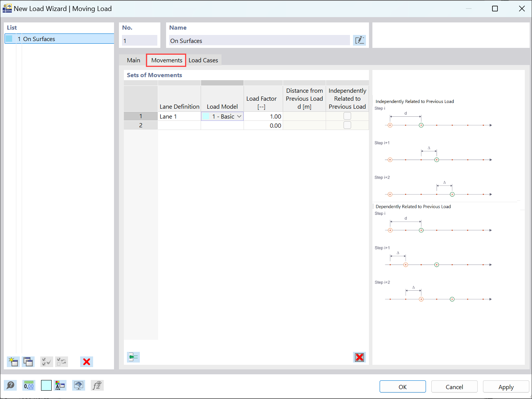The image size is (532, 399).
Task: Click the view display monitor icon
Action: (x=79, y=386)
